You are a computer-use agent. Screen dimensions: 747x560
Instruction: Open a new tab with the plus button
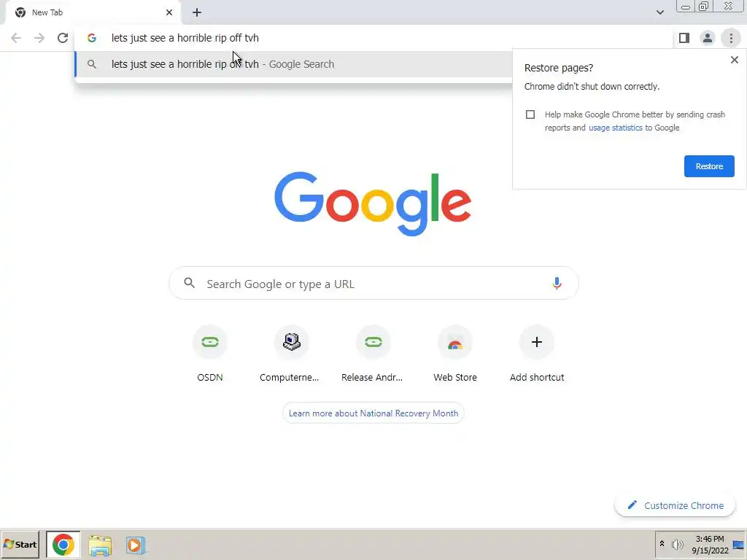197,13
